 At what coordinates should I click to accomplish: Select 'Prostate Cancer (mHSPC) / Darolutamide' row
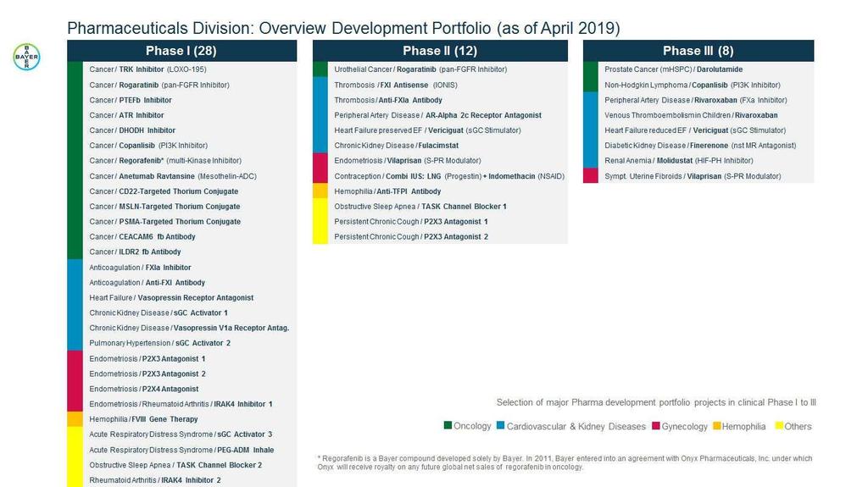[x=698, y=69]
